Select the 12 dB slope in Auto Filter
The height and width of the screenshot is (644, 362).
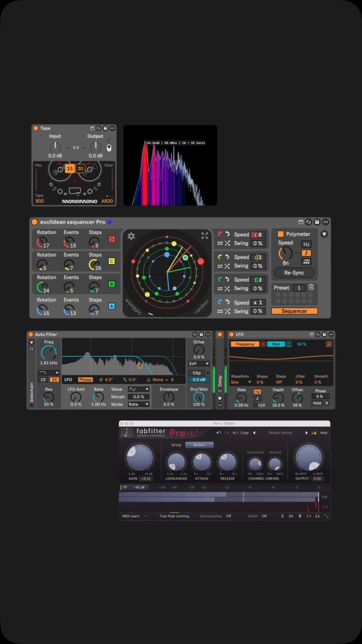[x=43, y=379]
